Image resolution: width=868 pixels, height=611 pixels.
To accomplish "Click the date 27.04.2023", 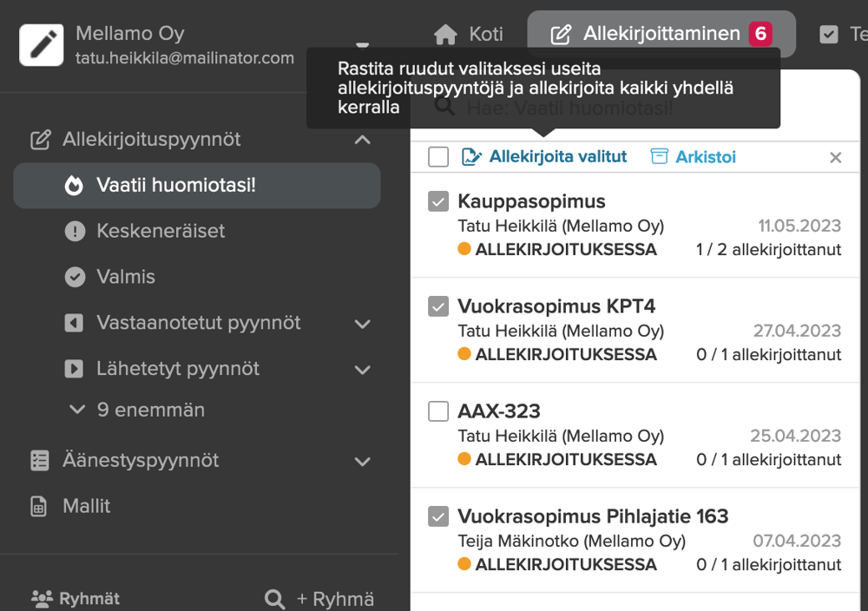I will tap(797, 331).
